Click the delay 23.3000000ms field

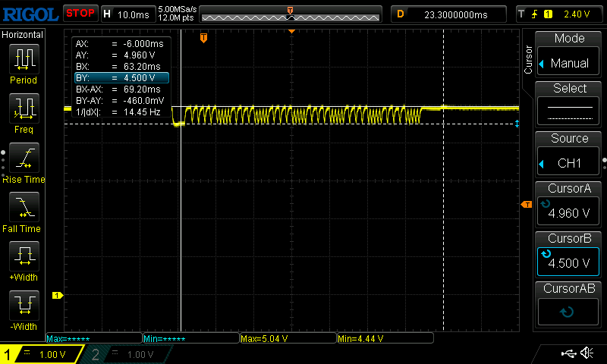448,14
